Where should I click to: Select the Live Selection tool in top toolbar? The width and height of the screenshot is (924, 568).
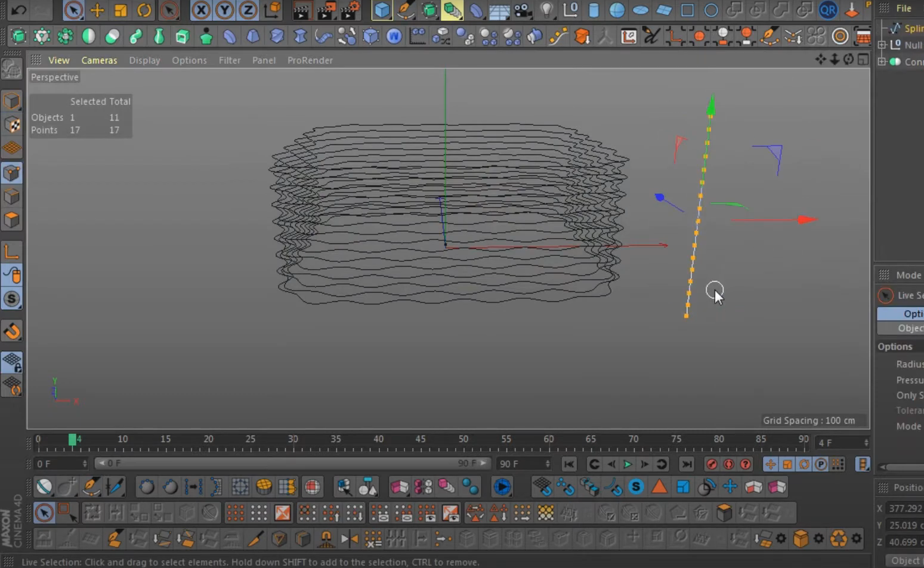[73, 10]
